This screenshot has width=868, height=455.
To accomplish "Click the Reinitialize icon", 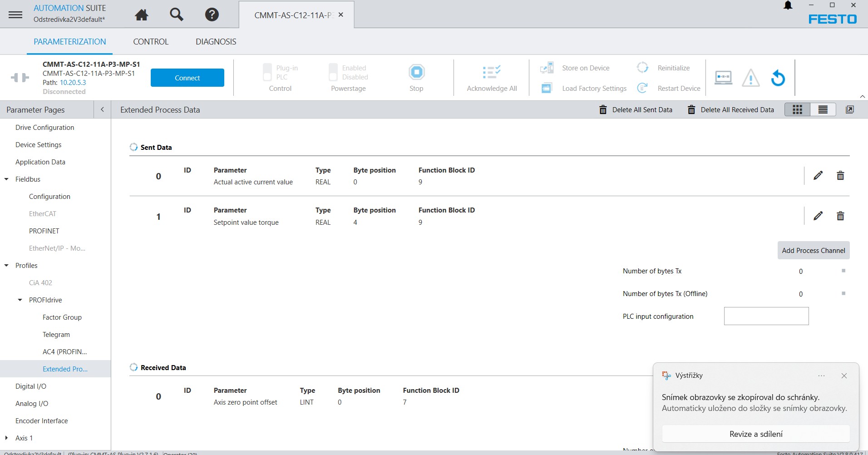I will click(x=642, y=68).
